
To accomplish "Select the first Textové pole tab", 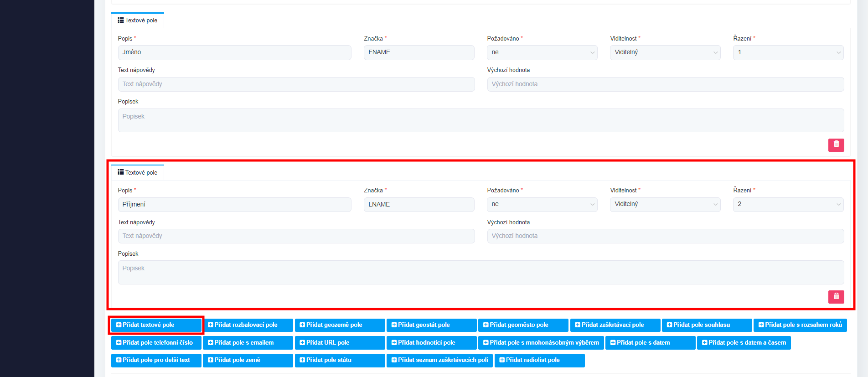I will click(138, 21).
